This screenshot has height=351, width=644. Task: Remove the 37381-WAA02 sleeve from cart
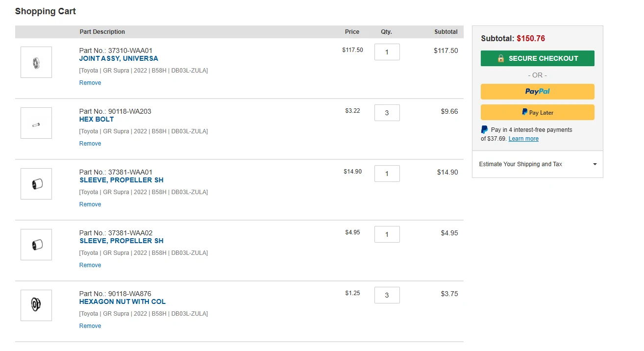[x=90, y=265]
